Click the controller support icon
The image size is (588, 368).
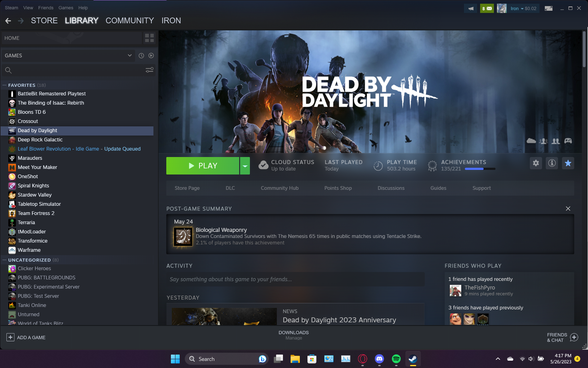568,141
